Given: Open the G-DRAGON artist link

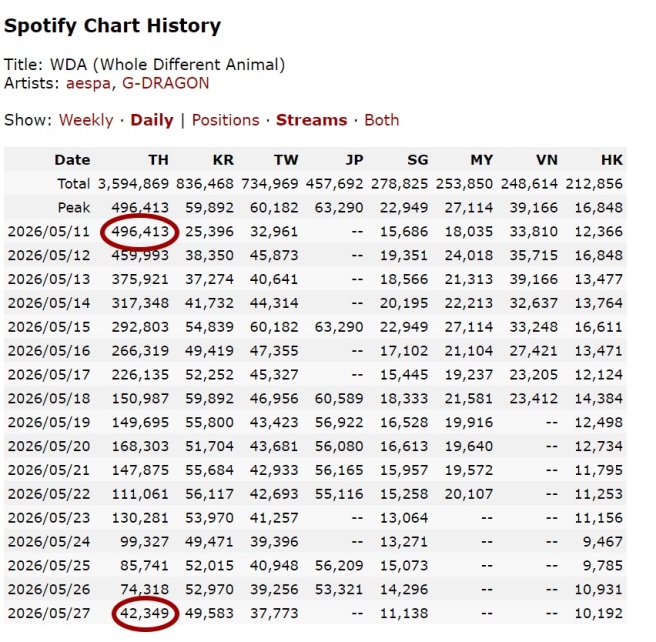Looking at the screenshot, I should [165, 83].
